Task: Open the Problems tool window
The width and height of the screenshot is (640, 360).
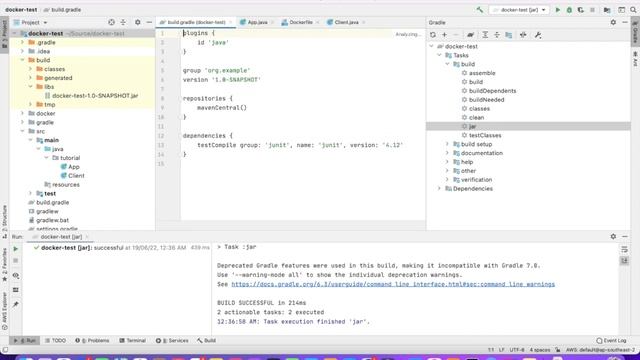Action: point(92,340)
